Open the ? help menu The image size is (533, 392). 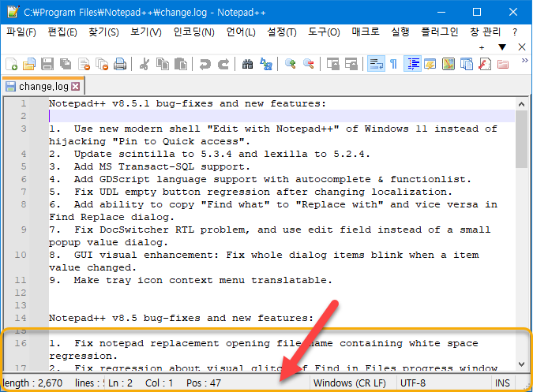(515, 32)
